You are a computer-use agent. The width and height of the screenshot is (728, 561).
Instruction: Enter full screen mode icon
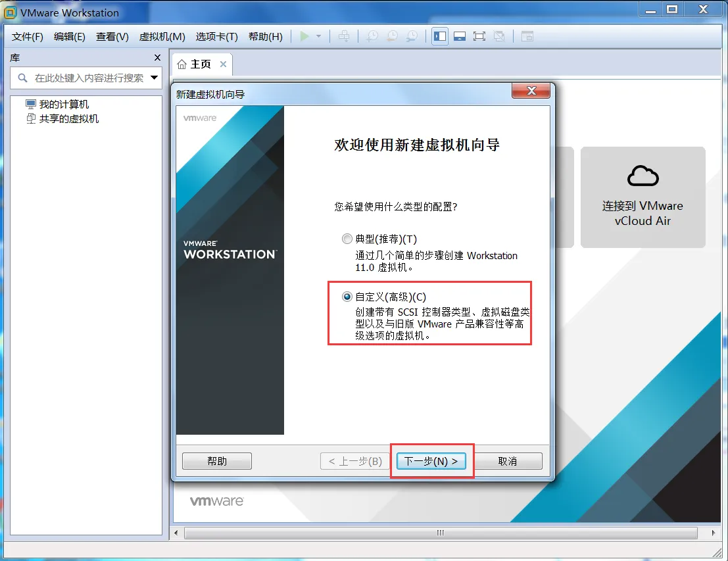point(479,36)
